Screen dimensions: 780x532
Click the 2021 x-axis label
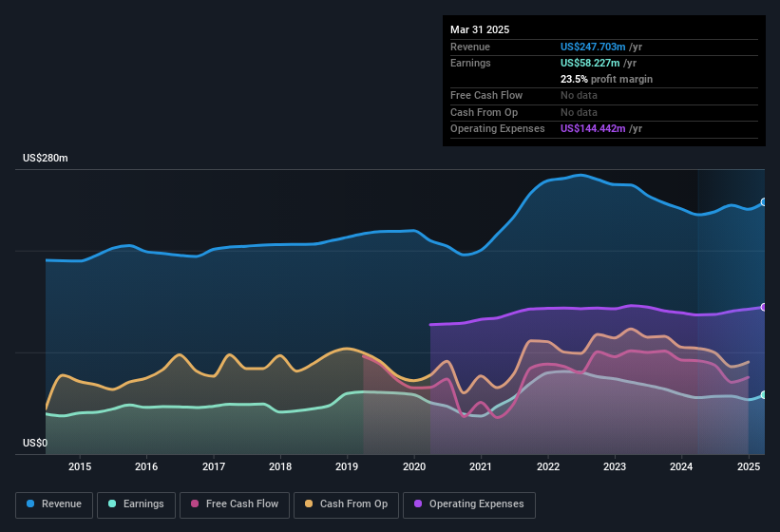481,466
